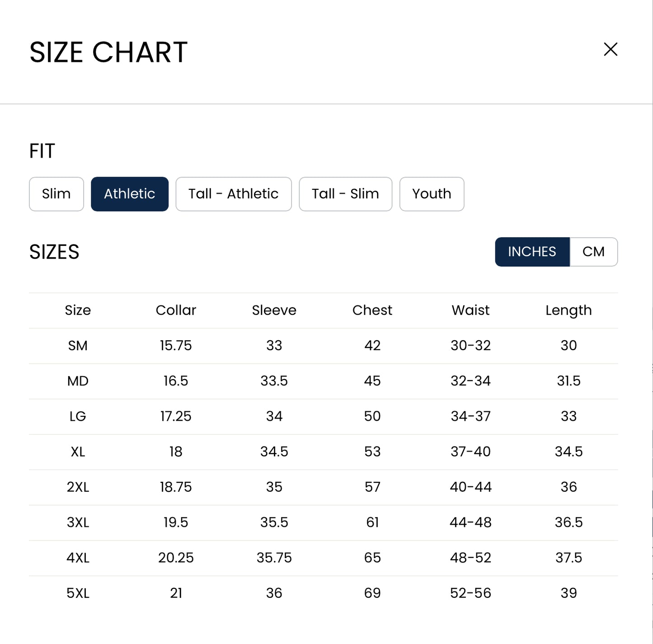This screenshot has height=644, width=653.
Task: Click the XL waist value 37-40
Action: (x=470, y=451)
